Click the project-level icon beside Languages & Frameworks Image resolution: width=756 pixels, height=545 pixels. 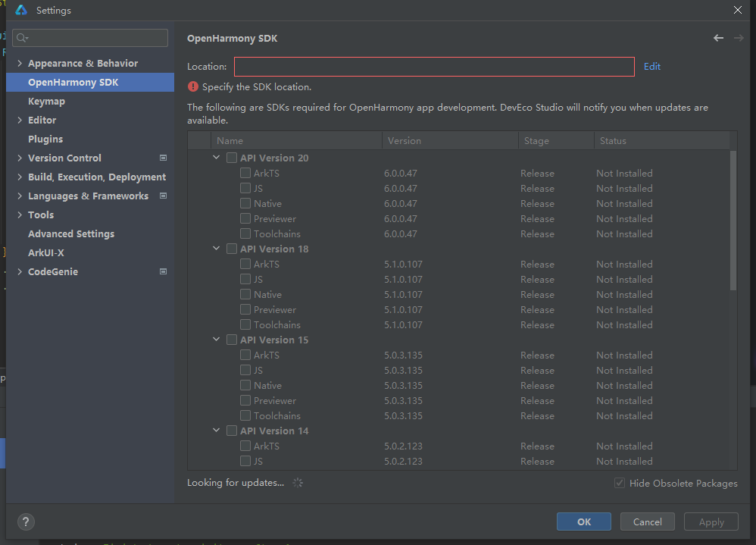pos(164,196)
